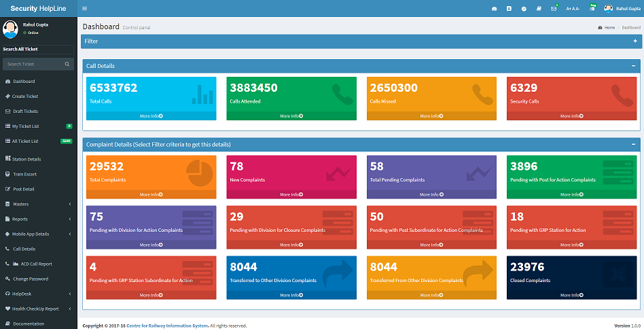Screen dimensions: 644x329
Task: Increase font size with A+ control
Action: pyautogui.click(x=569, y=9)
